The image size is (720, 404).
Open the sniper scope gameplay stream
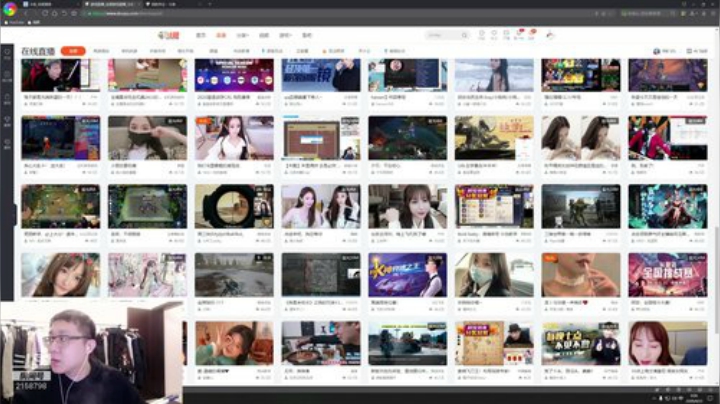pyautogui.click(x=234, y=207)
